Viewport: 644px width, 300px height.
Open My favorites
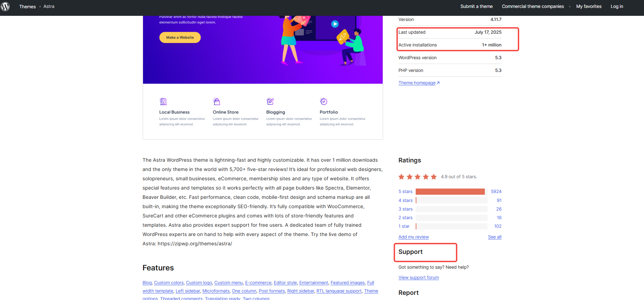pyautogui.click(x=589, y=7)
